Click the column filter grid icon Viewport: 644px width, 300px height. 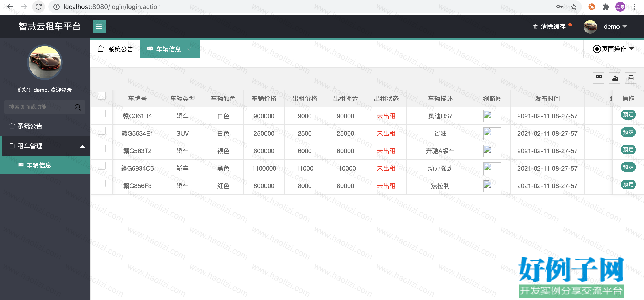click(599, 78)
